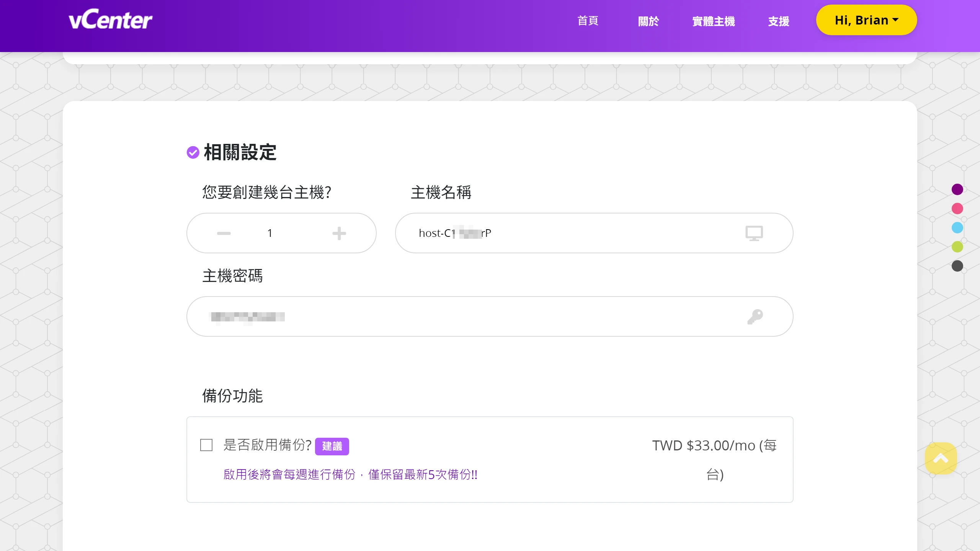
Task: Click the 建議 badge next to backup option
Action: 332,446
